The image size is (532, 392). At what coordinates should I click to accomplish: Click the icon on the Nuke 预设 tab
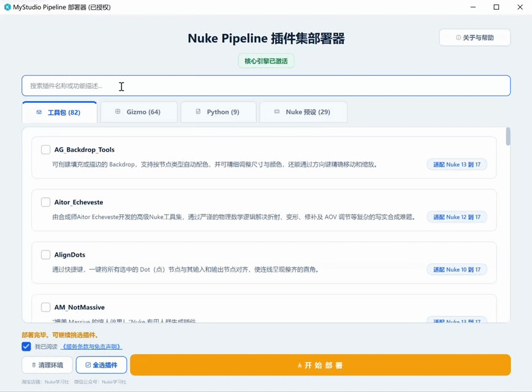pos(277,111)
